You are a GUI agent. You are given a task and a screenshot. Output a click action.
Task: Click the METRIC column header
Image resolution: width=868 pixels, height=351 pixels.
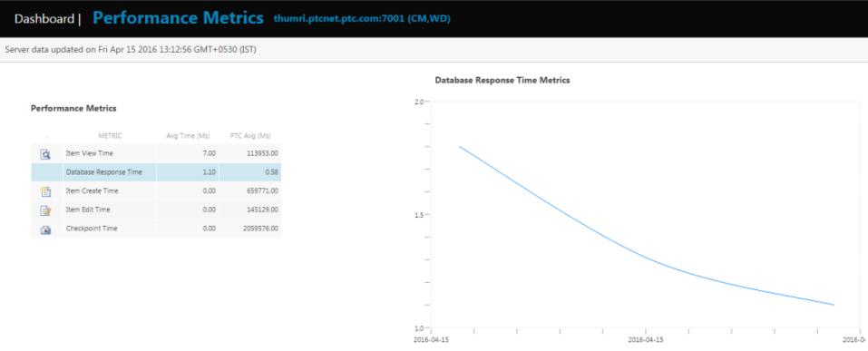(110, 136)
